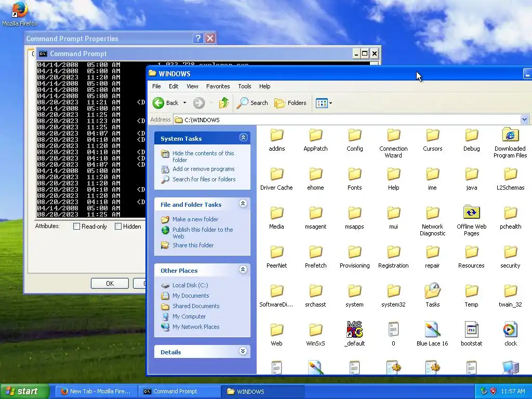Open the File menu
Viewport: 532px width, 399px height.
(x=156, y=86)
